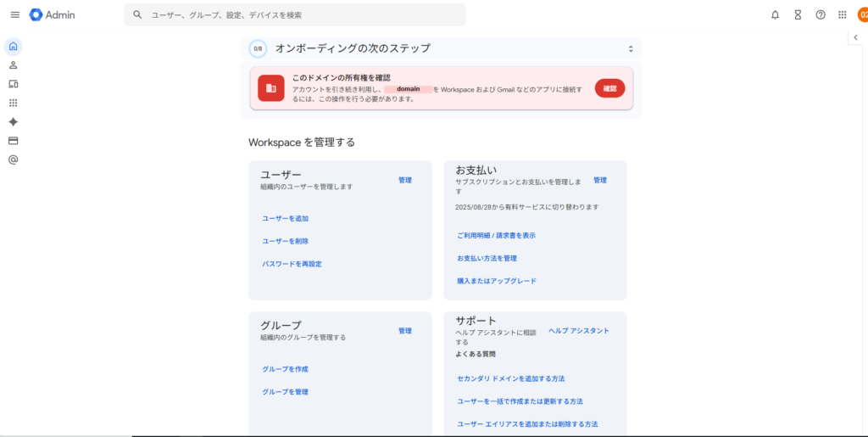This screenshot has height=437, width=868.
Task: Open the main hamburger menu
Action: tap(14, 14)
